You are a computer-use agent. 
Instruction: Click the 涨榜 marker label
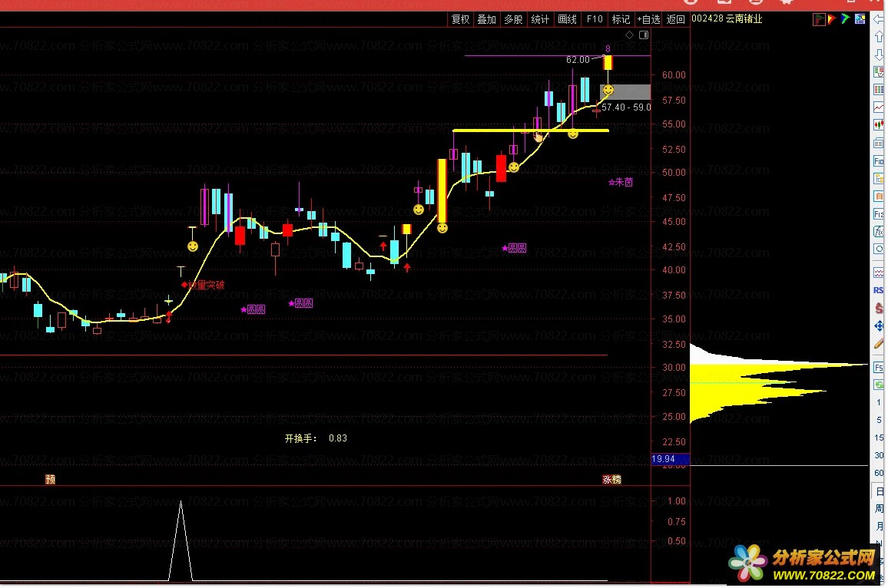coord(611,479)
